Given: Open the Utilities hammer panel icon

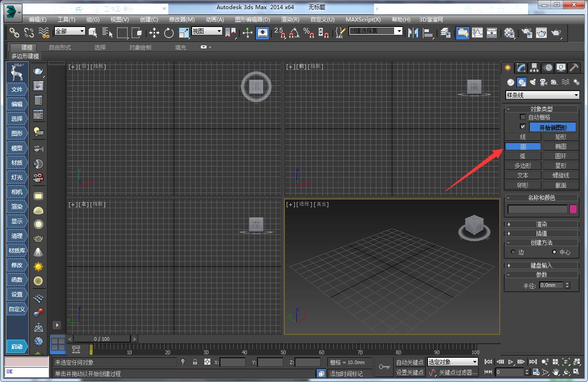Looking at the screenshot, I should click(x=574, y=68).
